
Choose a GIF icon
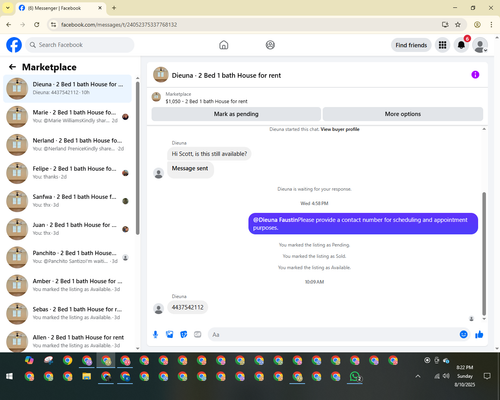click(x=198, y=334)
